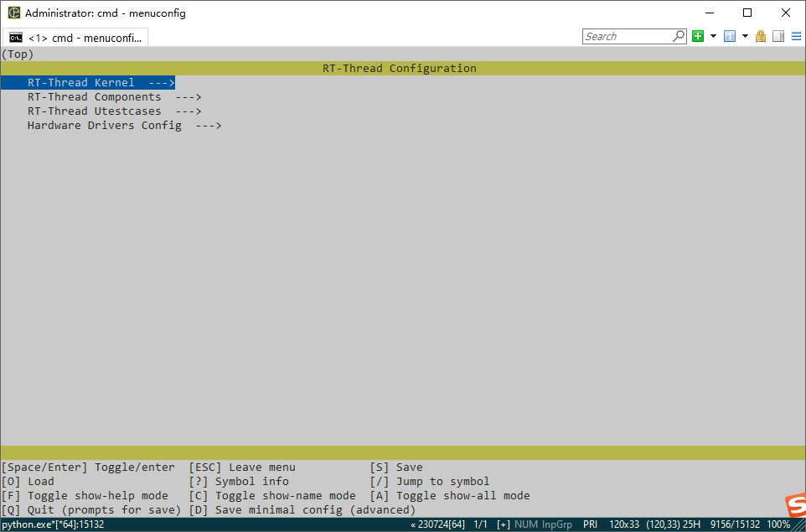Minimize the ConEmu window

[710, 13]
